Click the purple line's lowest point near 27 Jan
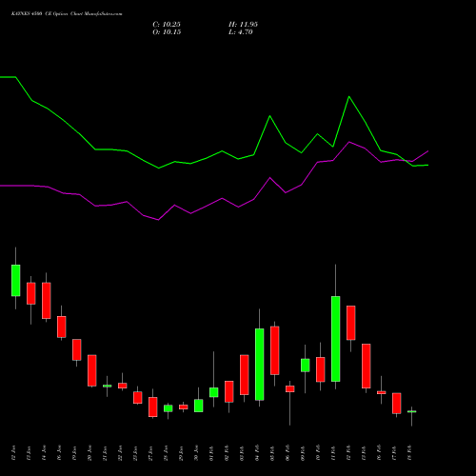This screenshot has width=476, height=476. (x=158, y=220)
